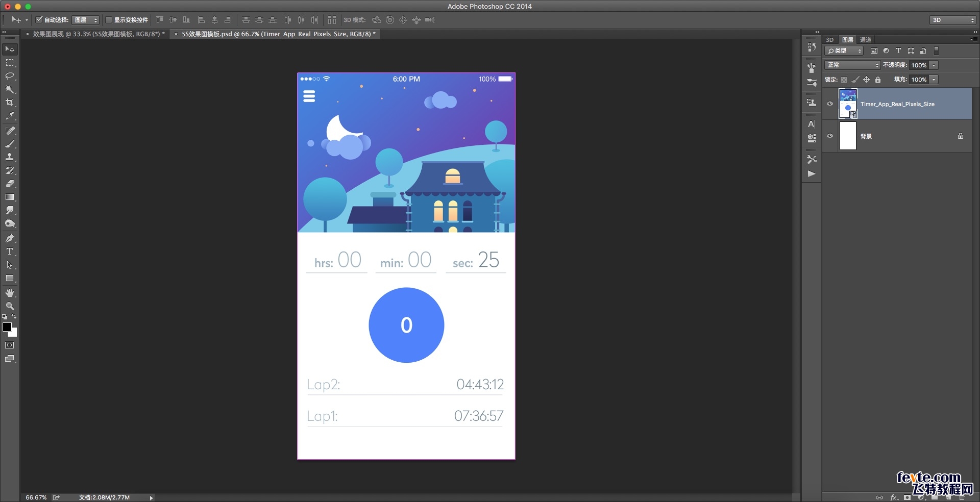The image size is (980, 502).
Task: Open the fill (填充) slider arrow
Action: [934, 80]
